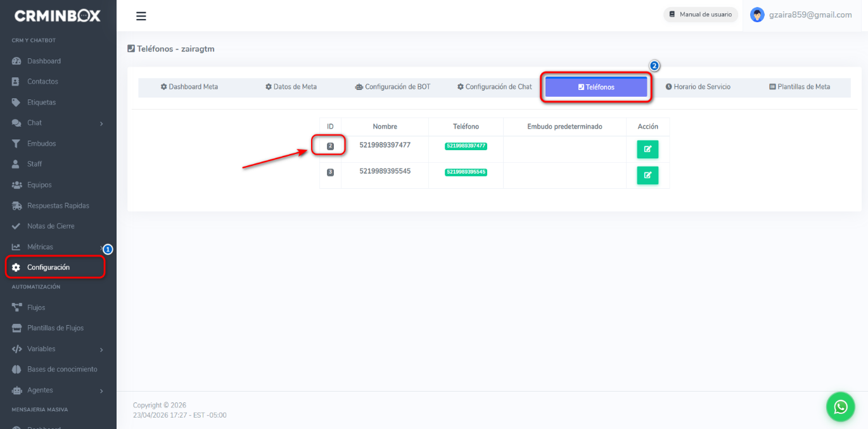Click the user avatar icon

pos(756,15)
